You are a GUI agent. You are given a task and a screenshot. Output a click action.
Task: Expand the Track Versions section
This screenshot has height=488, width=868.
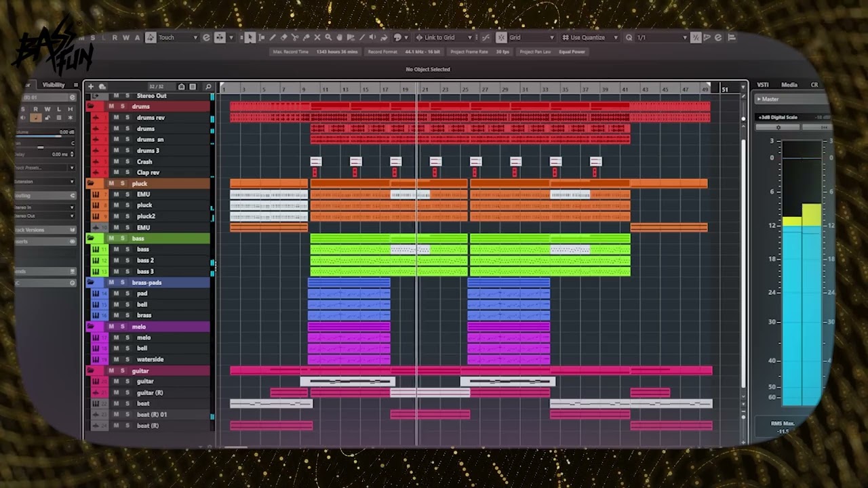pos(45,230)
